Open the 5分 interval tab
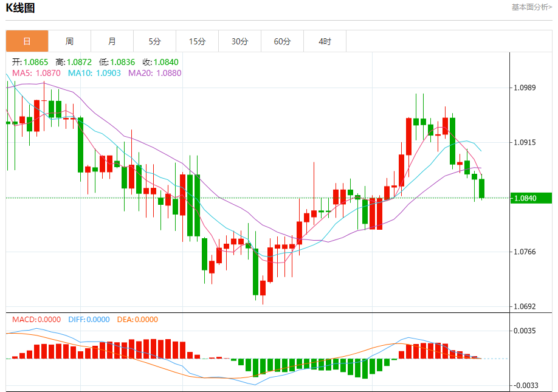 [x=154, y=41]
